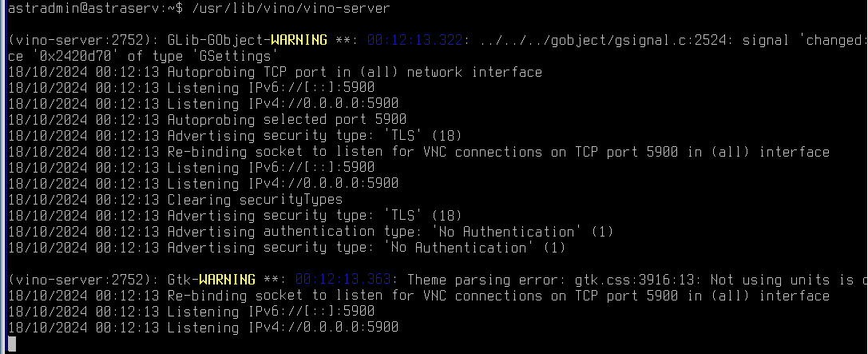Click the last 'Listening IPv4://0.0.0.0:5900' line
The image size is (868, 354).
coord(203,328)
